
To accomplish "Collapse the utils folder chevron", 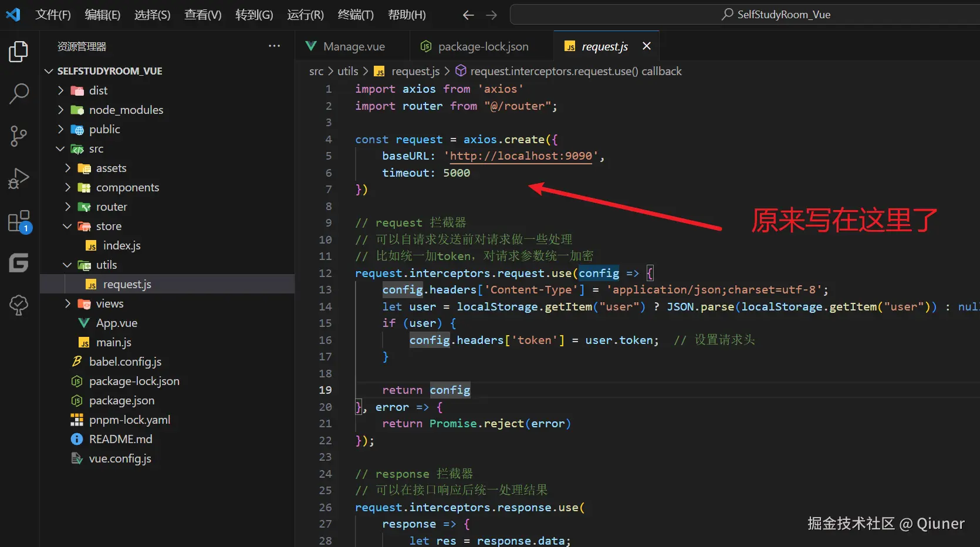I will [x=67, y=265].
